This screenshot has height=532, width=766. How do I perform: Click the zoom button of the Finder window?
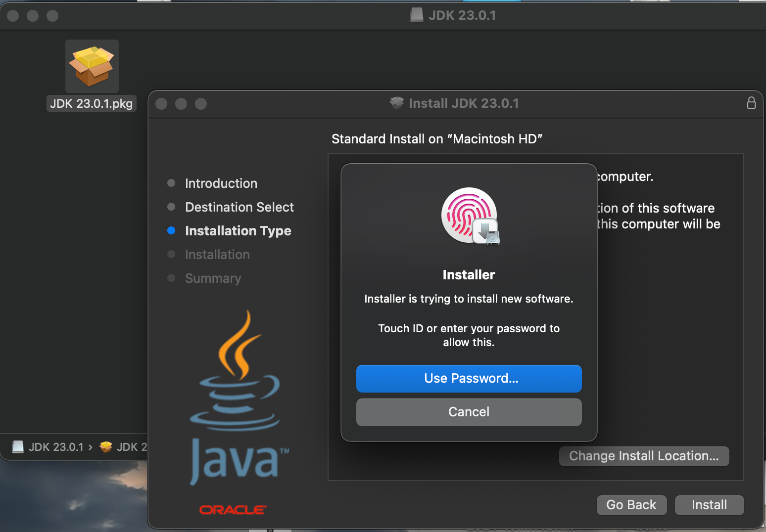[x=52, y=16]
